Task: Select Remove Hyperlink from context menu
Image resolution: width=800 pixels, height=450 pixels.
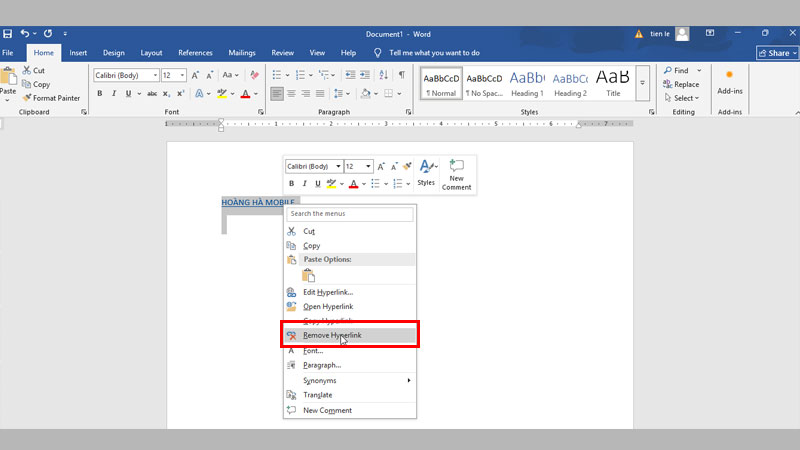Action: (332, 336)
